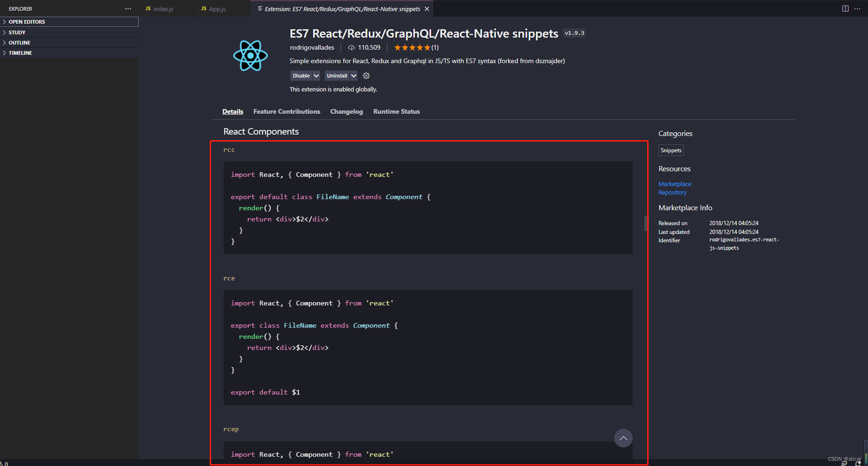The height and width of the screenshot is (466, 868).
Task: Click the version badge v1.9.3
Action: (x=574, y=33)
